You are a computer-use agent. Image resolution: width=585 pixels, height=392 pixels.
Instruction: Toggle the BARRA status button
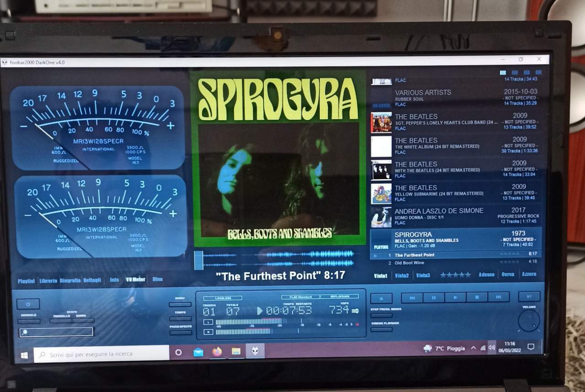[x=83, y=320]
